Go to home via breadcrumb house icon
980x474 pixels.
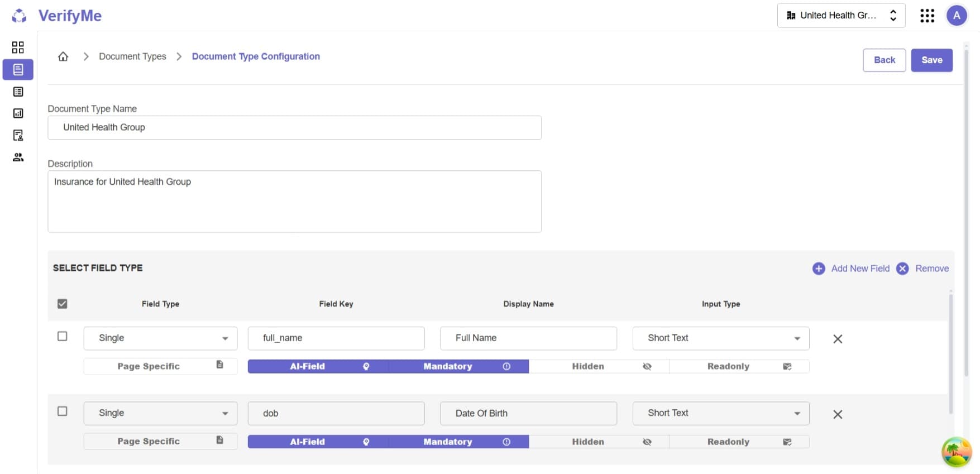pos(63,56)
